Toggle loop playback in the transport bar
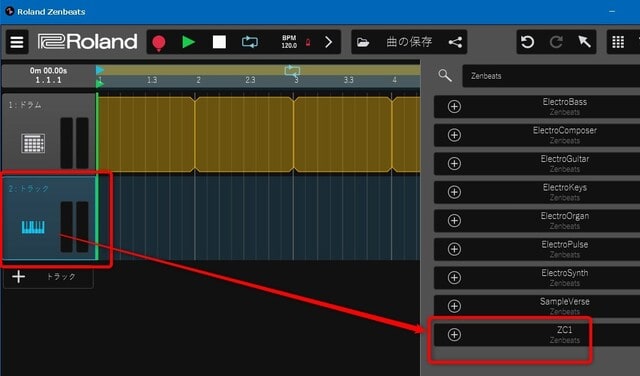 pyautogui.click(x=249, y=42)
